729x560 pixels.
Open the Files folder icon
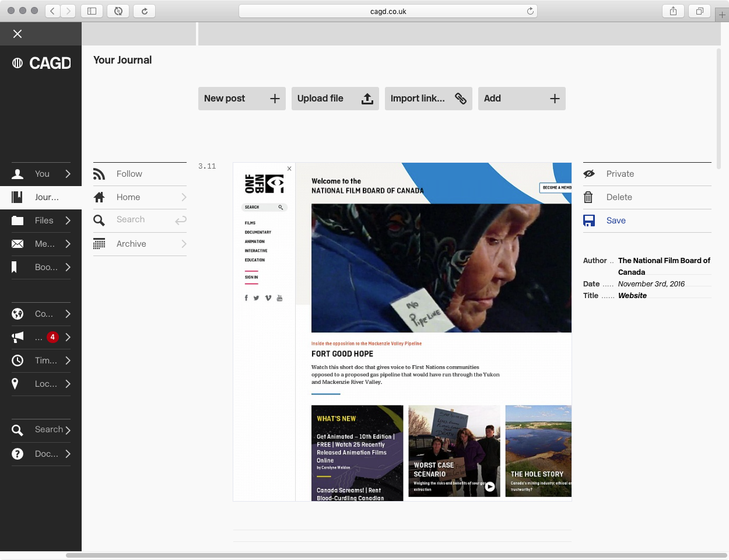pos(17,220)
